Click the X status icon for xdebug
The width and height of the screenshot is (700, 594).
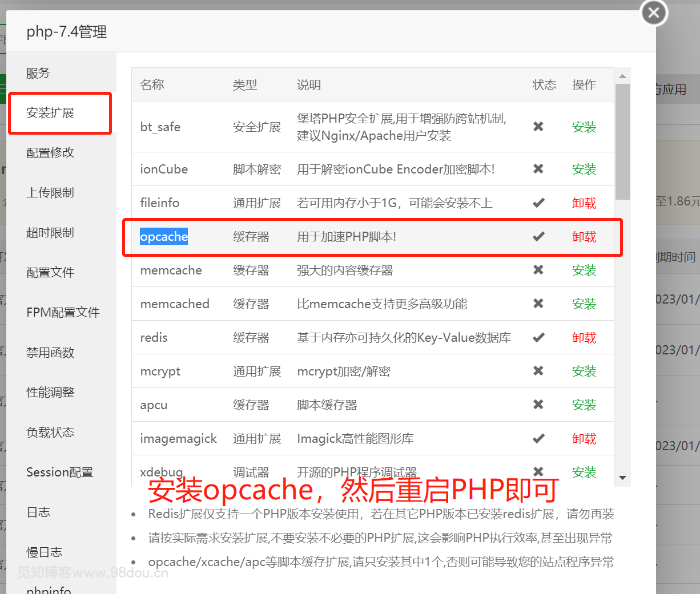click(538, 472)
